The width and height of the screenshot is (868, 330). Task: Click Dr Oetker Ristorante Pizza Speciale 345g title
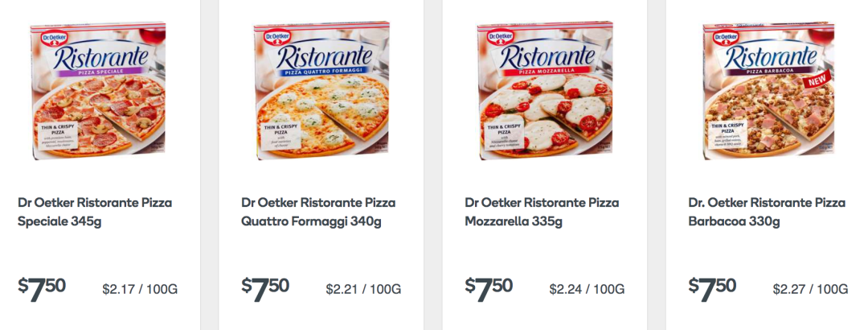pos(95,212)
